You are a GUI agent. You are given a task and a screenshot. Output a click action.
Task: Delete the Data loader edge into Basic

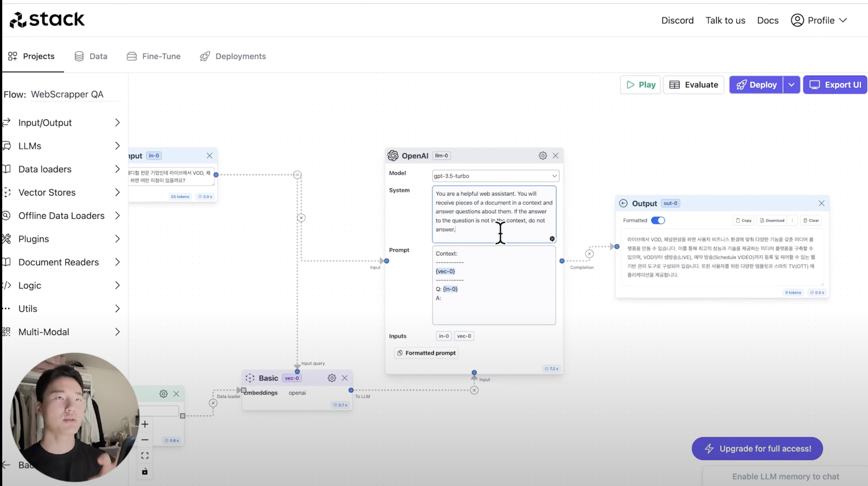tap(213, 403)
